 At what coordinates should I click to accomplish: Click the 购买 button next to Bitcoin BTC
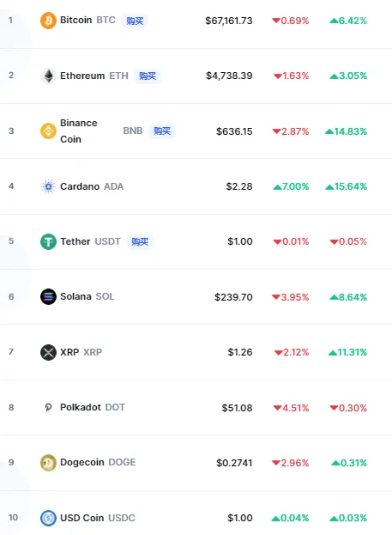[135, 21]
